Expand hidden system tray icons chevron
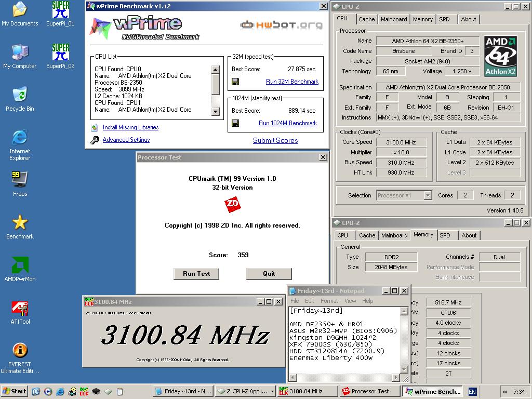This screenshot has height=399, width=532. click(505, 392)
